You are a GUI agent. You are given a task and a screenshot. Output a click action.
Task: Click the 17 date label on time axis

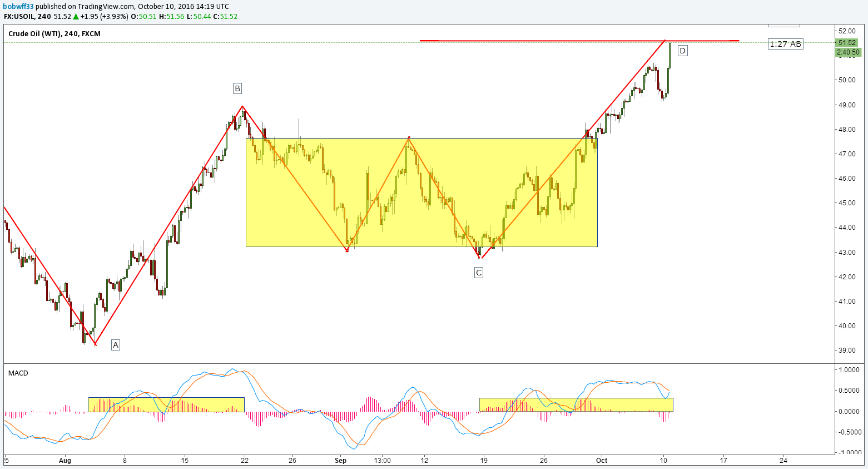(723, 460)
